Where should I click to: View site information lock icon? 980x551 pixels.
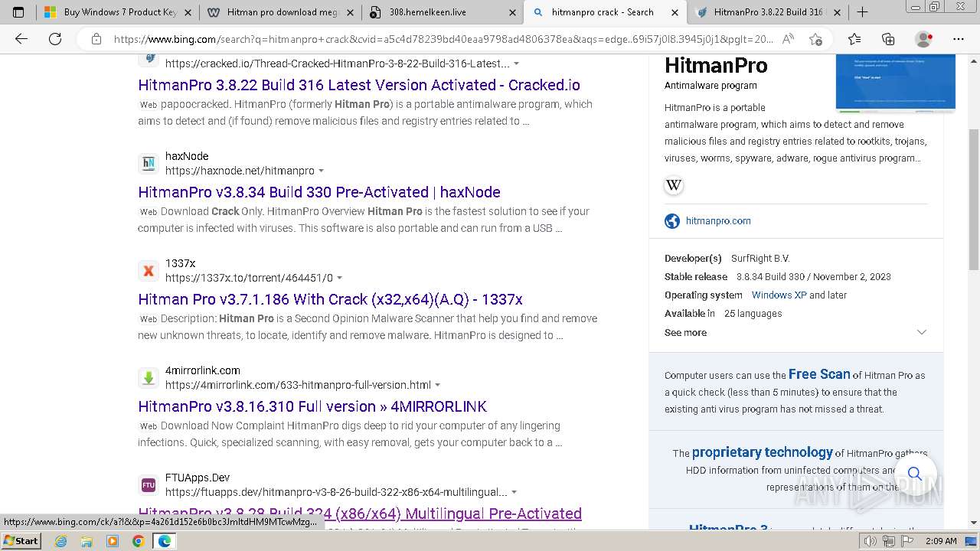pyautogui.click(x=96, y=39)
